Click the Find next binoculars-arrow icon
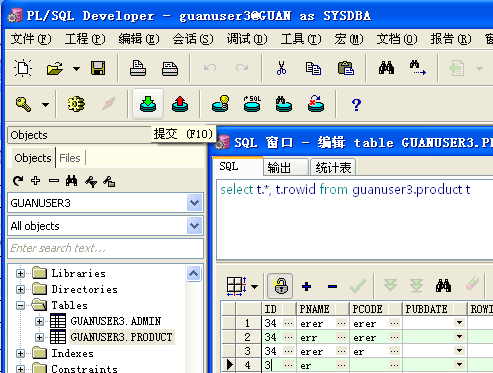 (x=418, y=68)
